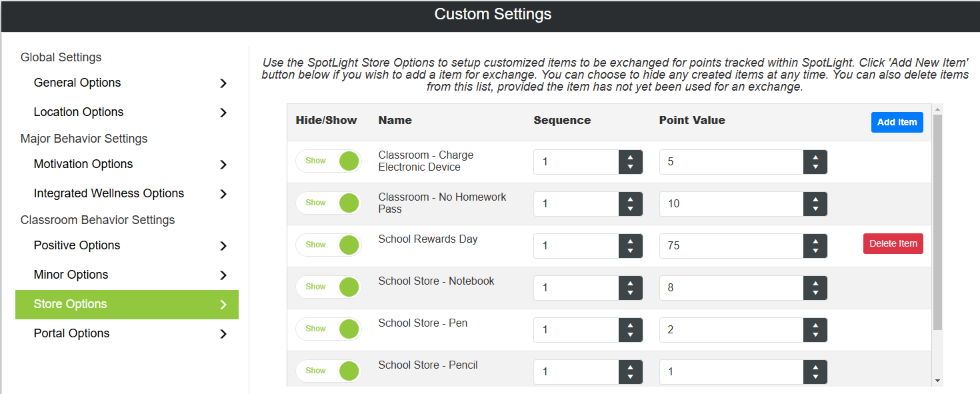This screenshot has height=394, width=980.
Task: Select Store Options in sidebar
Action: tap(127, 304)
